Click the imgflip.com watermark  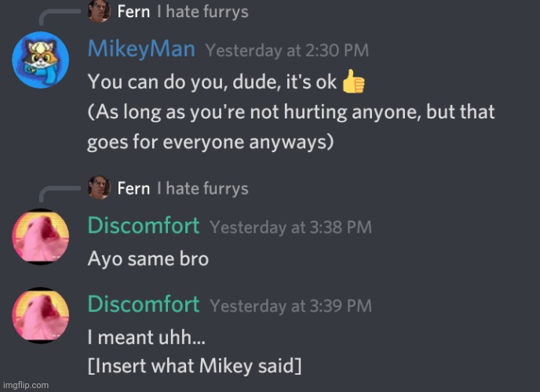click(x=26, y=385)
